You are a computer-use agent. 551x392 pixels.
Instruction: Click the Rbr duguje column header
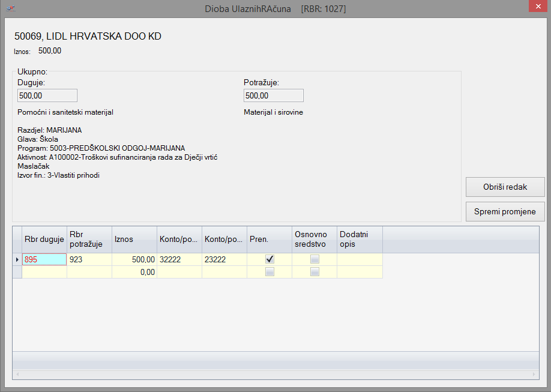click(44, 239)
